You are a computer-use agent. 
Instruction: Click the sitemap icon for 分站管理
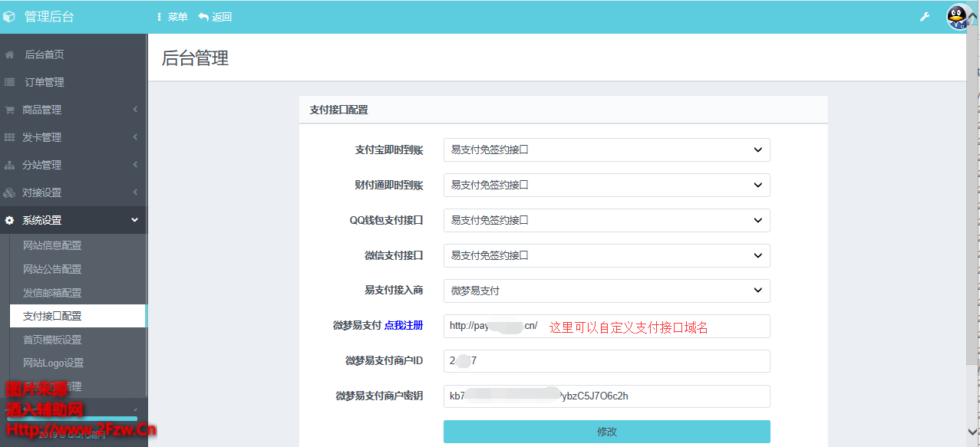click(x=10, y=165)
